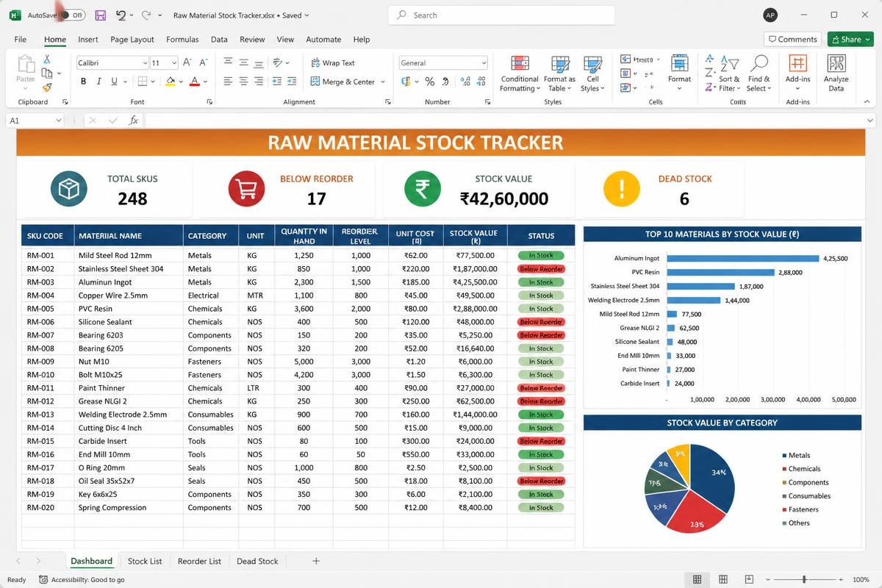
Task: Click the Borders icon
Action: (141, 82)
